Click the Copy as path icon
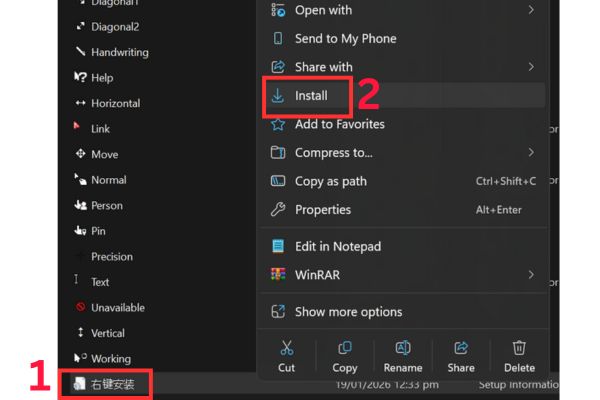600x400 pixels. tap(278, 181)
